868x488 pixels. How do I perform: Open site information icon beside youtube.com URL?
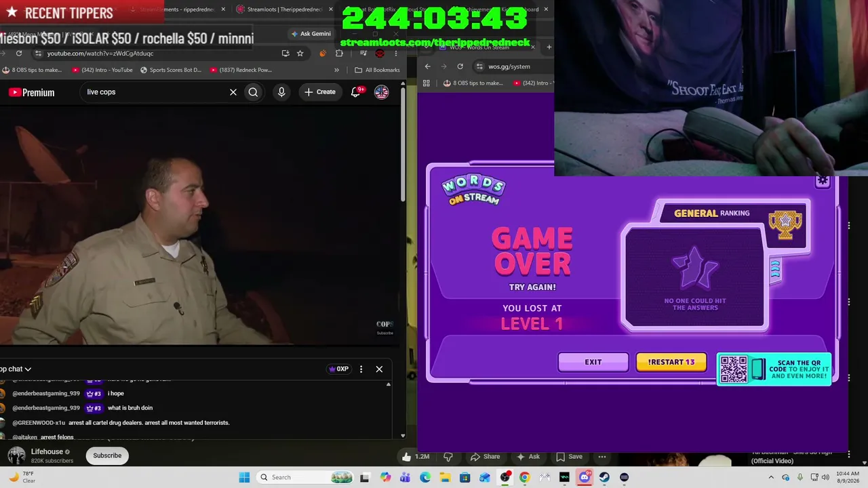click(39, 54)
